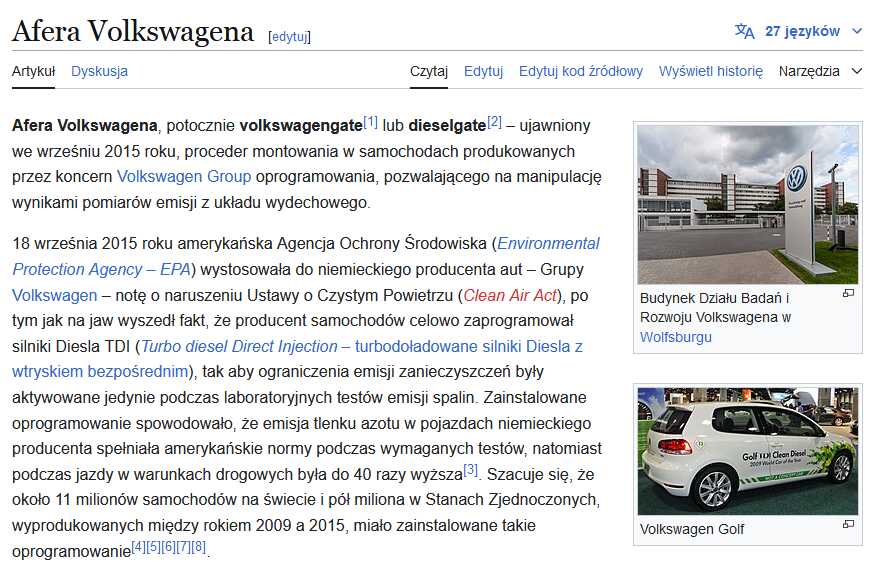Click the Volkswagen Golf caption text
This screenshot has width=870, height=565.
tap(692, 529)
